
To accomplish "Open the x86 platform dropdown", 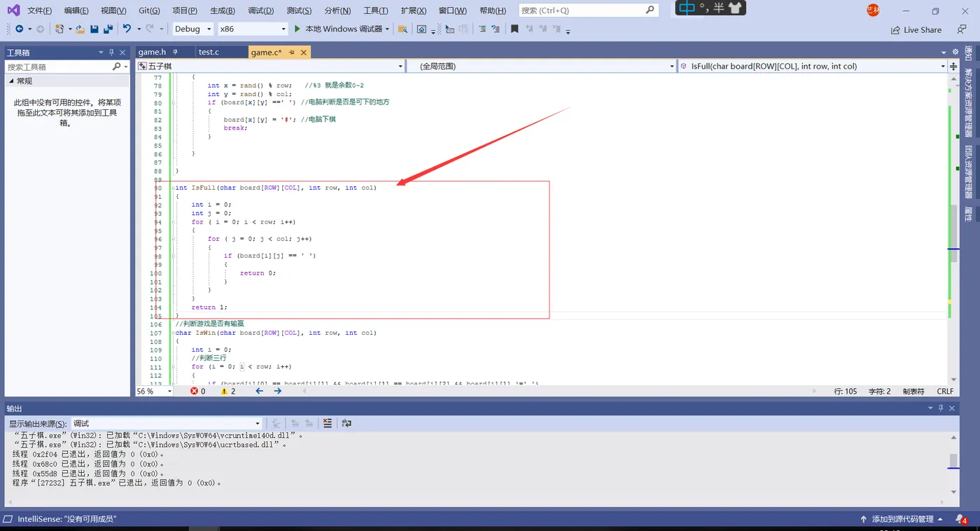I will (x=252, y=29).
